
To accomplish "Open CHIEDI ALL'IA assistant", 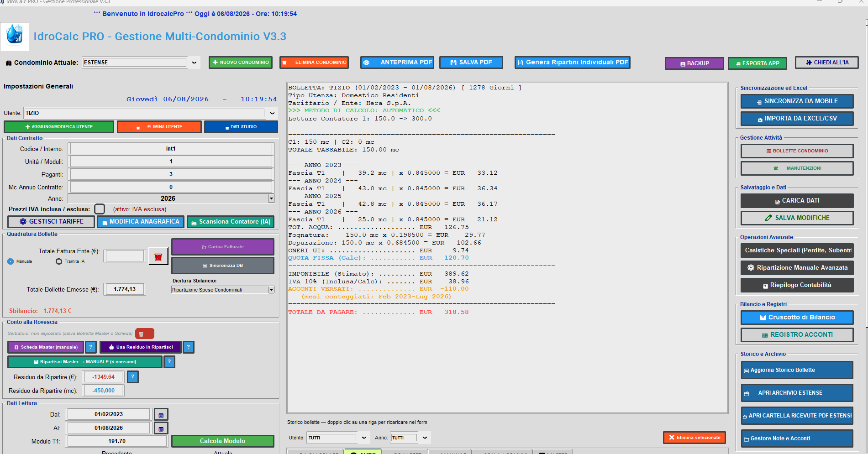I will [x=826, y=63].
